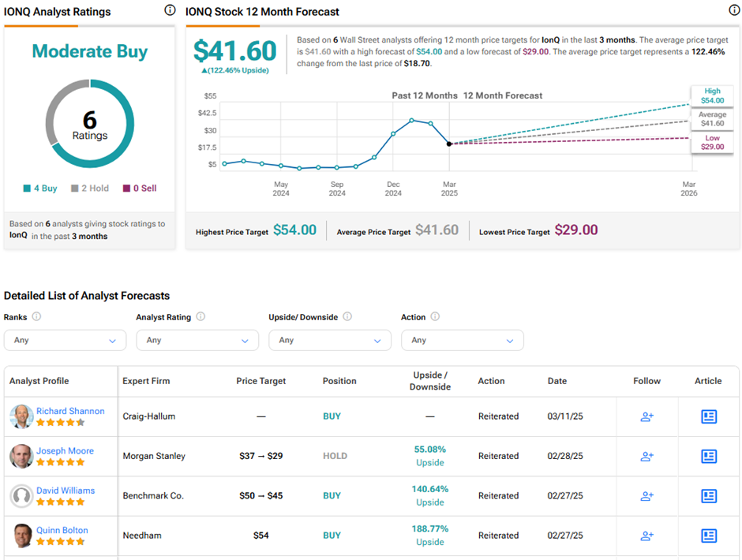Expand the Analyst Rating dropdown

[x=197, y=340]
